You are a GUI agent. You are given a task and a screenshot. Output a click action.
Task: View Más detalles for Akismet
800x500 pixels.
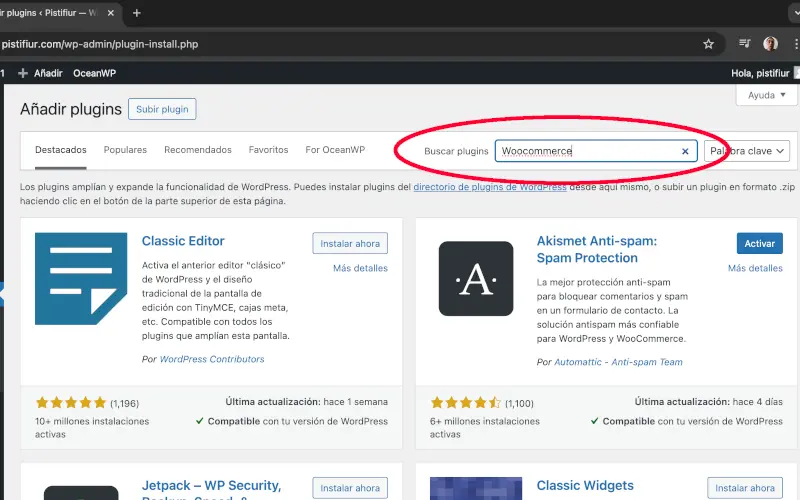[755, 268]
